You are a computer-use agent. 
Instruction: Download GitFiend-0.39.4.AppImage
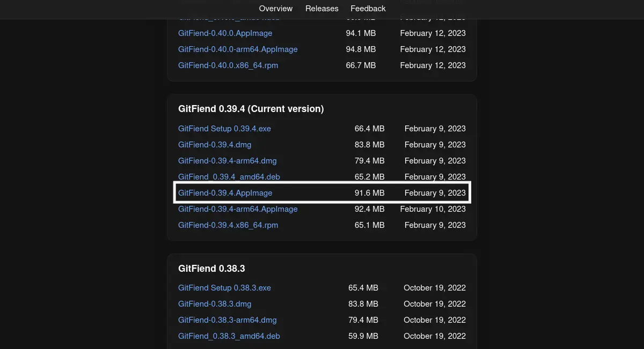coord(225,193)
